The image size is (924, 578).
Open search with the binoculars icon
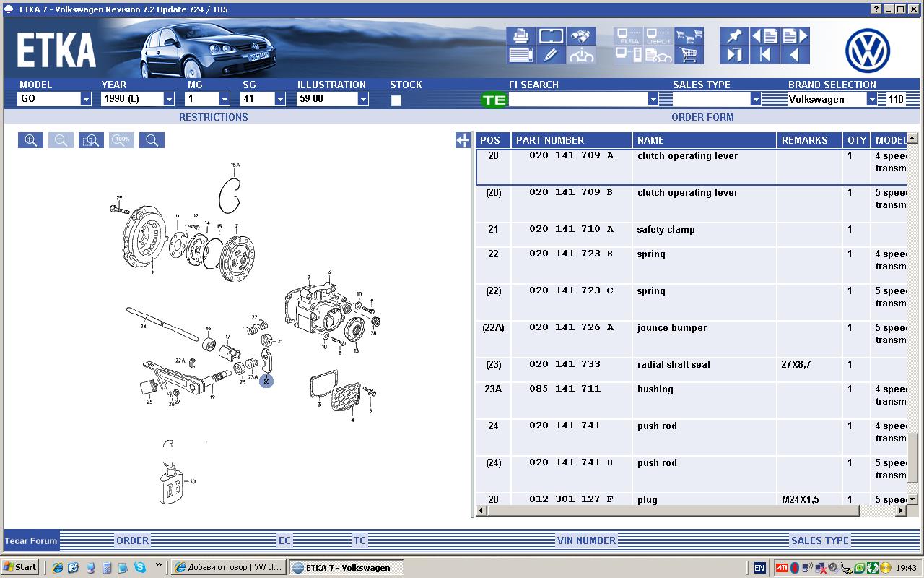coord(580,36)
